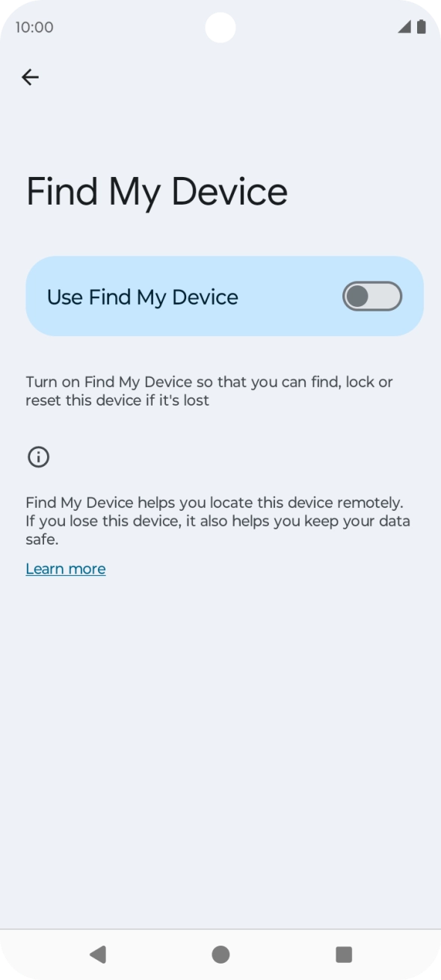441x980 pixels.
Task: Tap the 'Turn on Find My Device' description text
Action: coord(209,391)
